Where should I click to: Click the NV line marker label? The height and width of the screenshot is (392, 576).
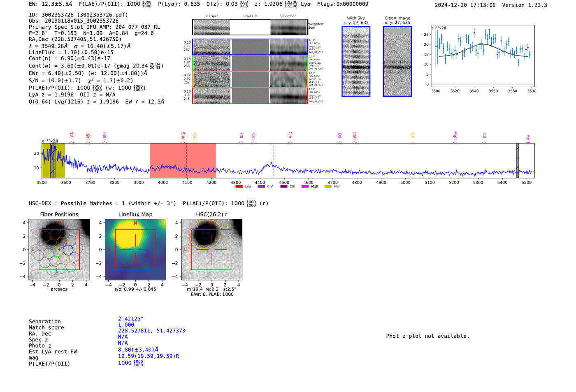72,135
